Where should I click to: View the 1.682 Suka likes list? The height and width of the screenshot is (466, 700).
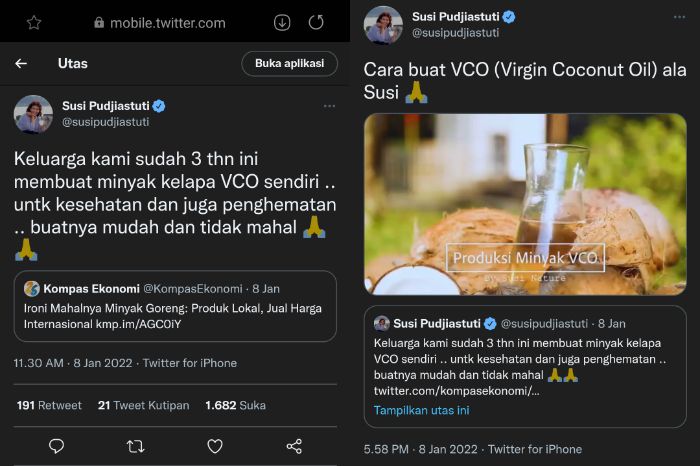(235, 405)
